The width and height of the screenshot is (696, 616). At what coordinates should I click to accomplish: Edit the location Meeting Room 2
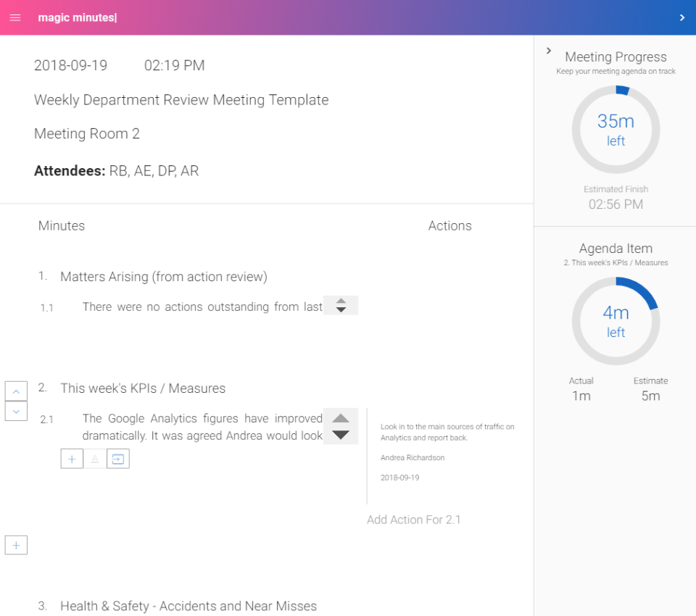[x=87, y=133]
